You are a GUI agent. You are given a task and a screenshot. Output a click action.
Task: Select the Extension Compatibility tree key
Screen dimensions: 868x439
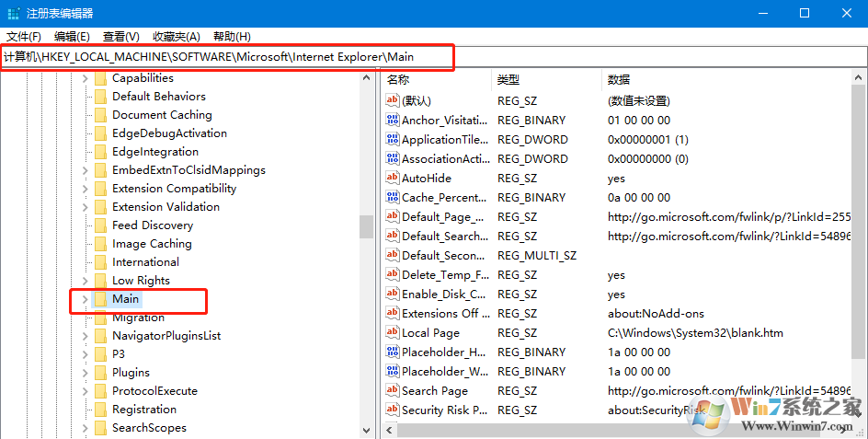(174, 189)
